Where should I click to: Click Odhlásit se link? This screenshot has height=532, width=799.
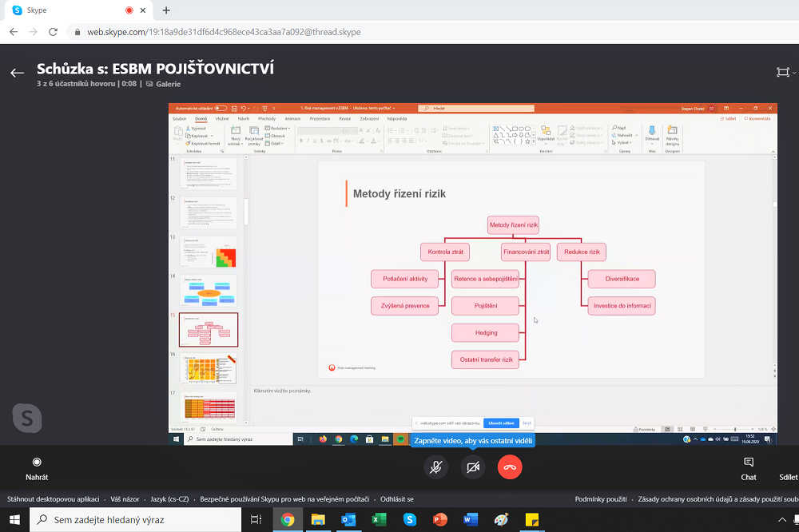point(397,499)
